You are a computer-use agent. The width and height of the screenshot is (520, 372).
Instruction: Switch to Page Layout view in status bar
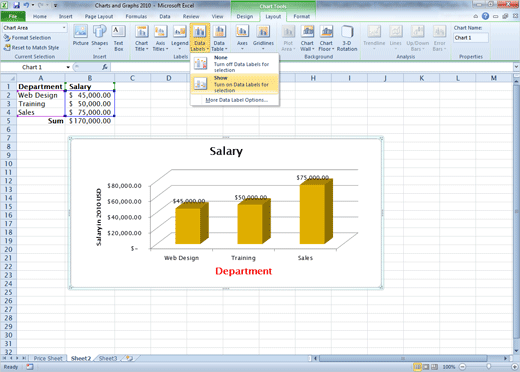[x=426, y=367]
